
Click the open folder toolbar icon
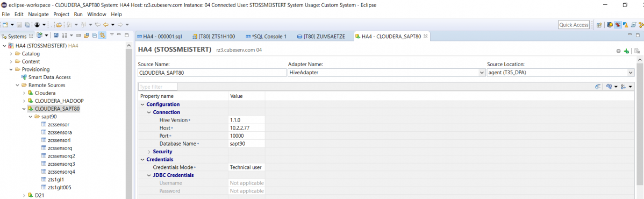pyautogui.click(x=59, y=25)
